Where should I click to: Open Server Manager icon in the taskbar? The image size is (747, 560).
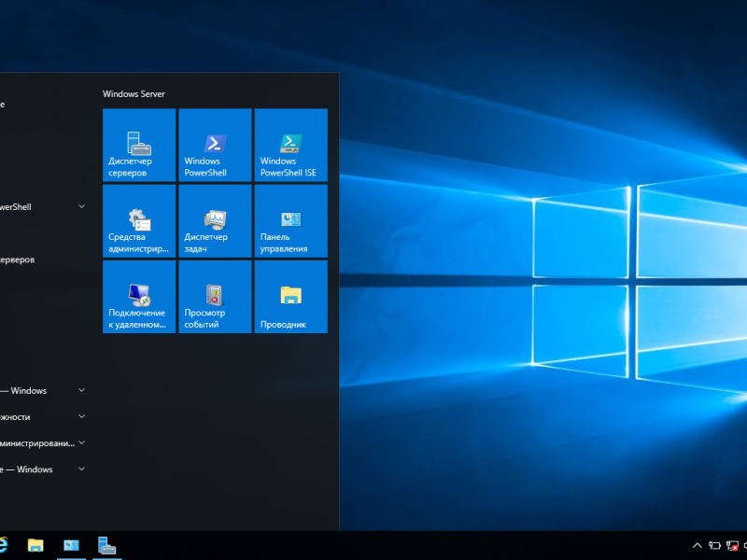tap(106, 545)
